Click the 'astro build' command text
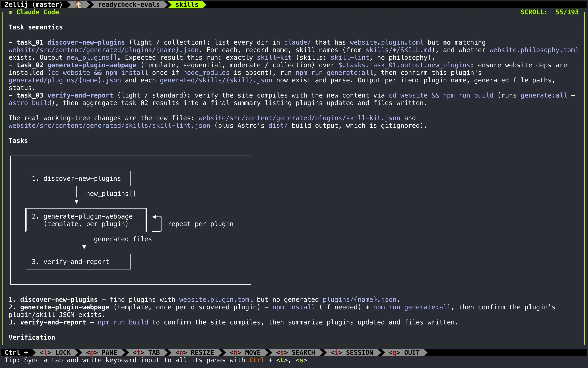The image size is (588, 368). [x=30, y=103]
